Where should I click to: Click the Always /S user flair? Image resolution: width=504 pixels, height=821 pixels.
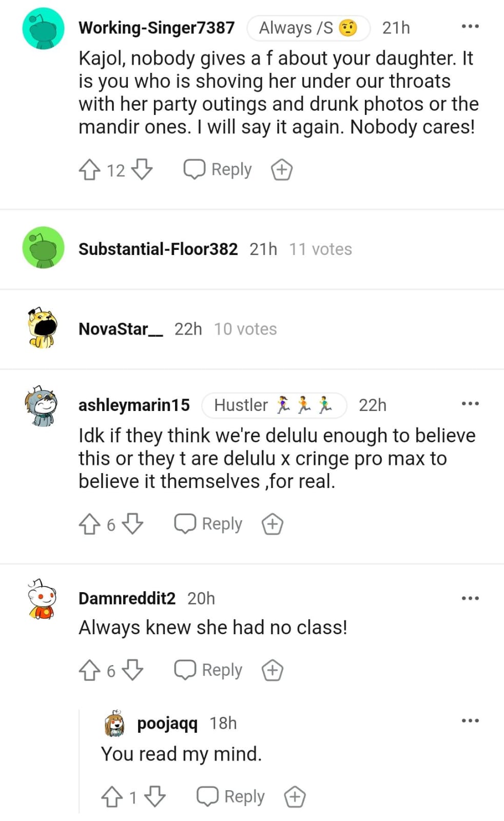point(308,28)
